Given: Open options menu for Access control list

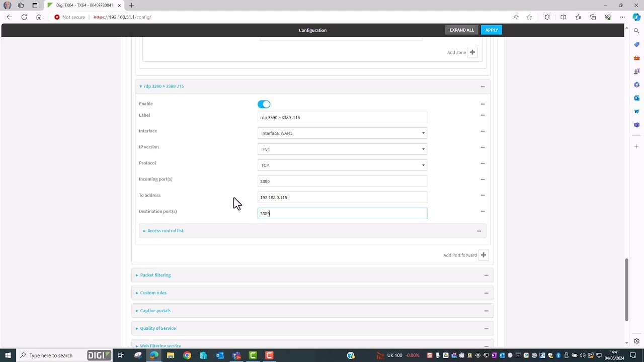Looking at the screenshot, I should pyautogui.click(x=479, y=231).
